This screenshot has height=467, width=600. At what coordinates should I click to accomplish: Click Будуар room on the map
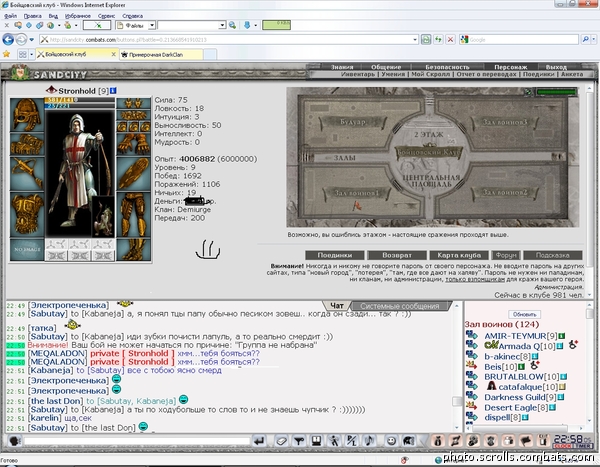352,122
